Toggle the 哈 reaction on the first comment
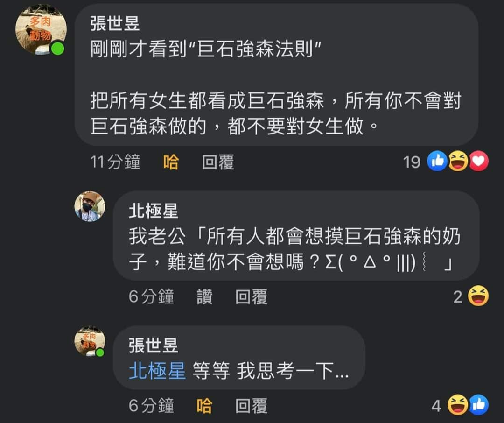504x423 pixels. coord(171,162)
